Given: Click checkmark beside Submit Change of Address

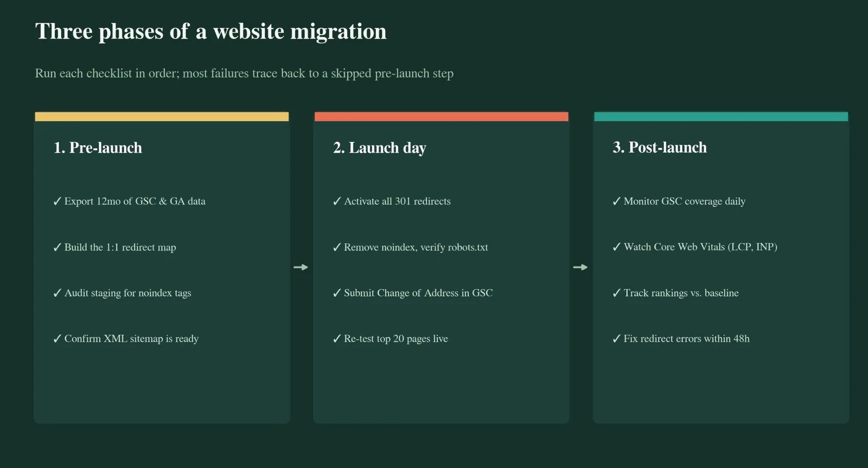Looking at the screenshot, I should (337, 293).
